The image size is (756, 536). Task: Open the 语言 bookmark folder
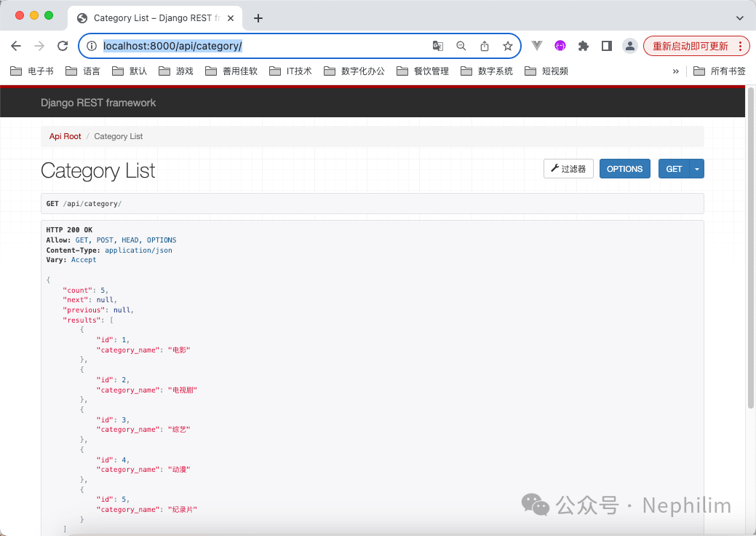click(x=82, y=71)
